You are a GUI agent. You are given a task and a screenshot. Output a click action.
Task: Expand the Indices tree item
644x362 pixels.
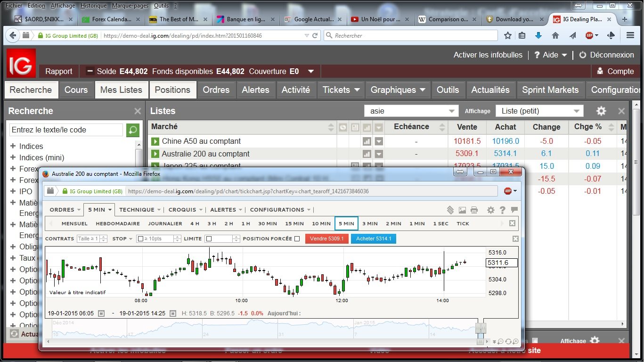click(x=13, y=146)
